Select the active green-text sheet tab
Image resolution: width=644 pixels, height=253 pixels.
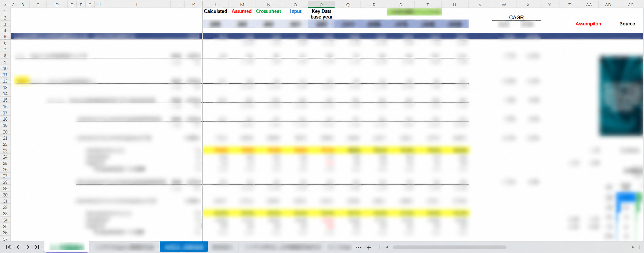pyautogui.click(x=67, y=247)
